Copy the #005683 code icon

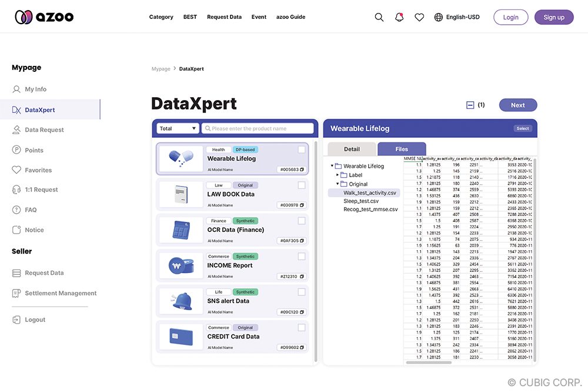click(x=302, y=170)
